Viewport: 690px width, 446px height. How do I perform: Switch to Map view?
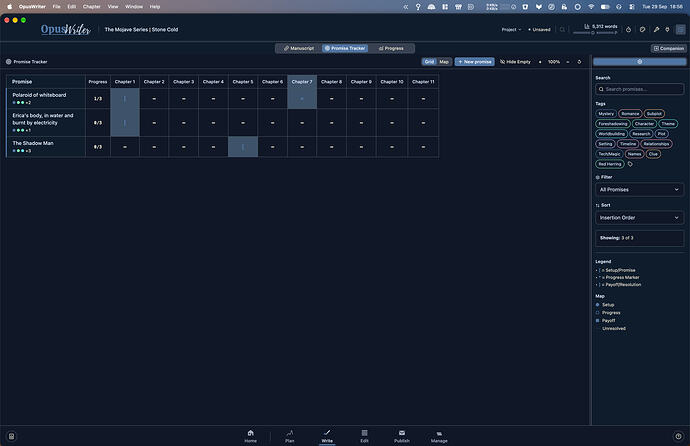444,62
